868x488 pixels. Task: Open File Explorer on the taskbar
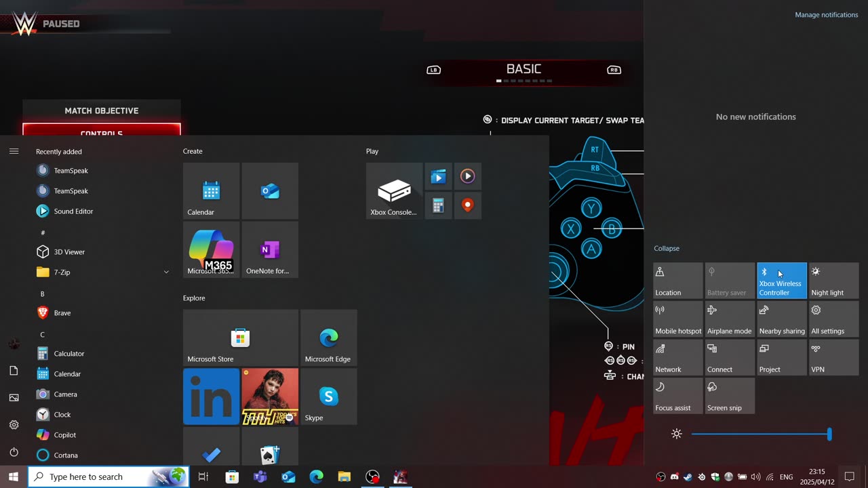[344, 477]
